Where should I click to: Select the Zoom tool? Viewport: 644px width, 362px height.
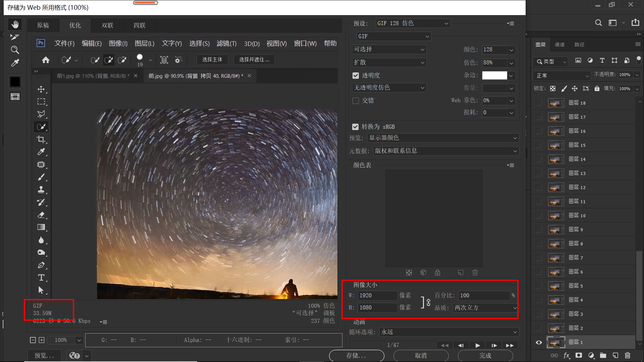click(15, 50)
